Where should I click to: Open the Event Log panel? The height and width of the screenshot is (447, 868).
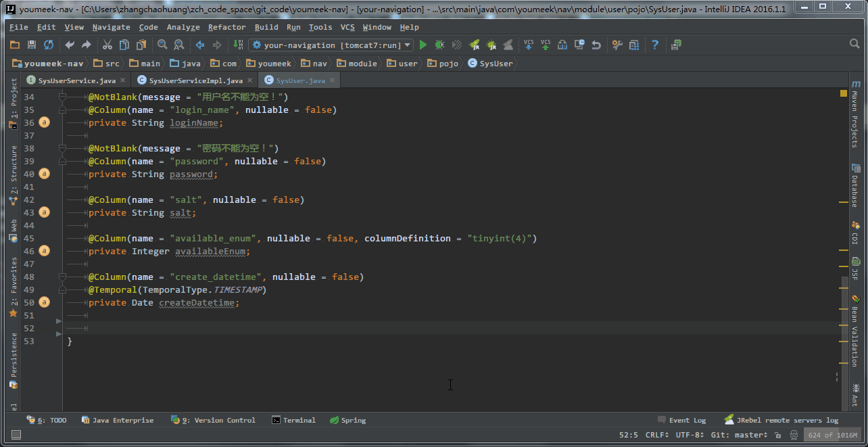[682, 420]
